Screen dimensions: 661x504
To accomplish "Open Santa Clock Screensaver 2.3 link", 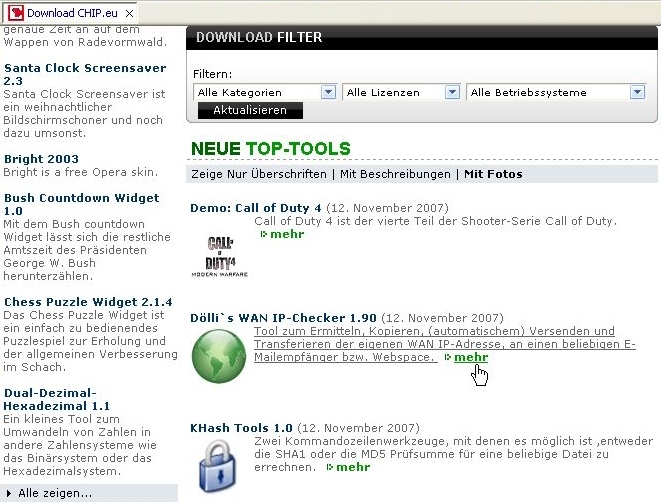I will pyautogui.click(x=85, y=75).
